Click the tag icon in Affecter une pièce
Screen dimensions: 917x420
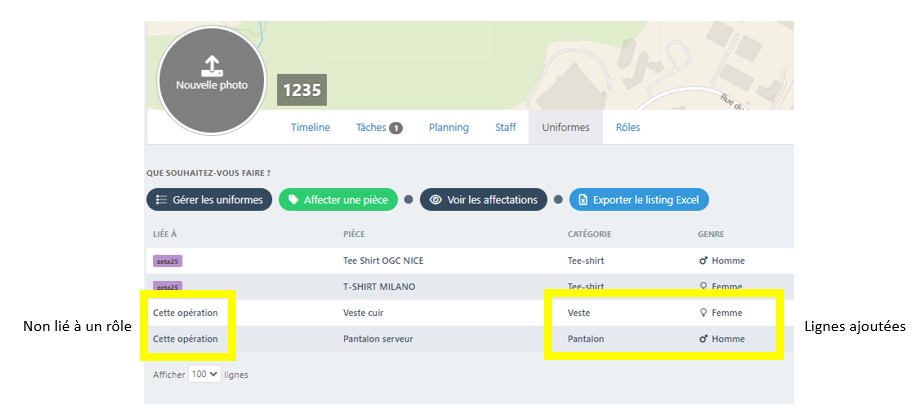tap(293, 200)
